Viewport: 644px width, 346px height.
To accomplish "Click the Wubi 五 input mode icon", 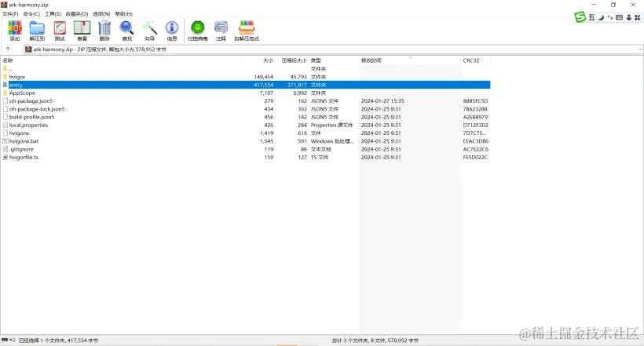I will click(x=591, y=17).
